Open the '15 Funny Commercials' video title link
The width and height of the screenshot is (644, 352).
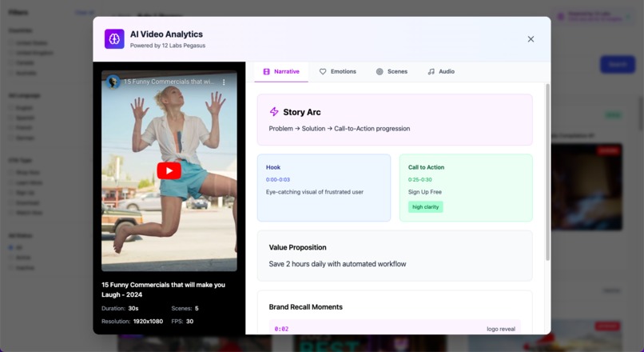tap(169, 82)
